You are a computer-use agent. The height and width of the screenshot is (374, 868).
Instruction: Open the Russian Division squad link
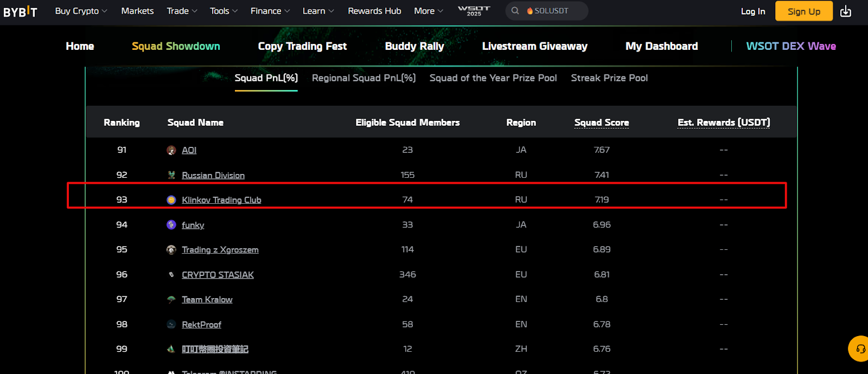click(213, 175)
